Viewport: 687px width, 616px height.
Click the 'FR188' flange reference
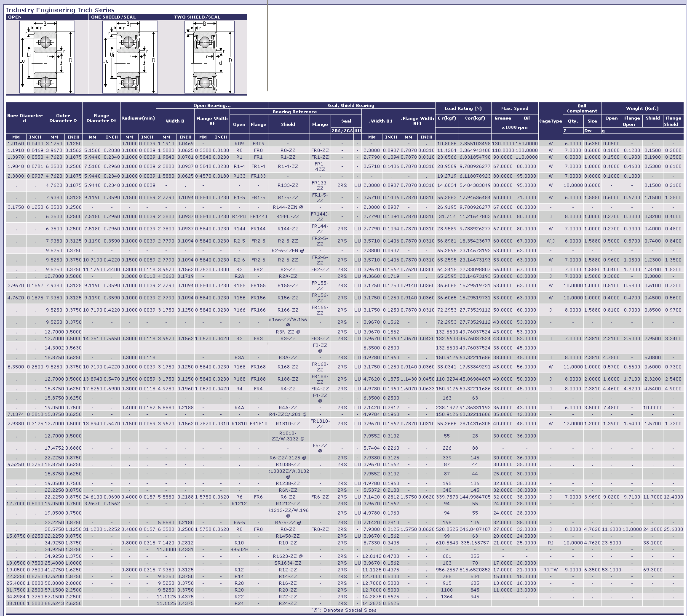tap(258, 379)
